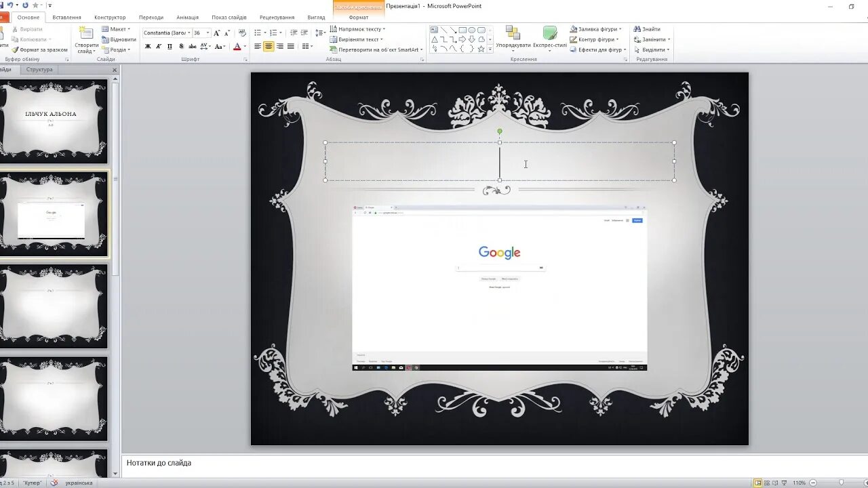The height and width of the screenshot is (488, 868).
Task: Expand shapes gallery more arrow
Action: [490, 49]
